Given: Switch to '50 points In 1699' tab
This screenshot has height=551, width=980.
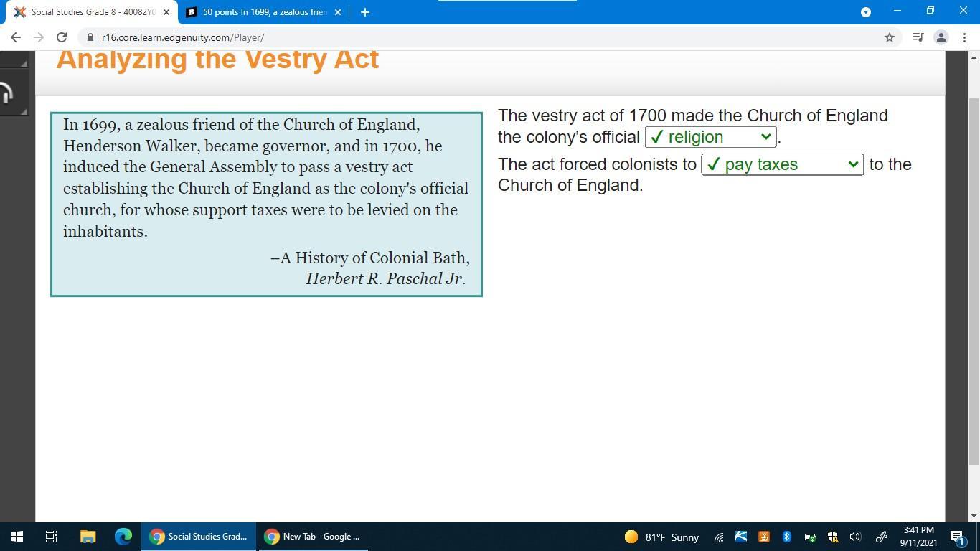Looking at the screenshot, I should [x=263, y=12].
